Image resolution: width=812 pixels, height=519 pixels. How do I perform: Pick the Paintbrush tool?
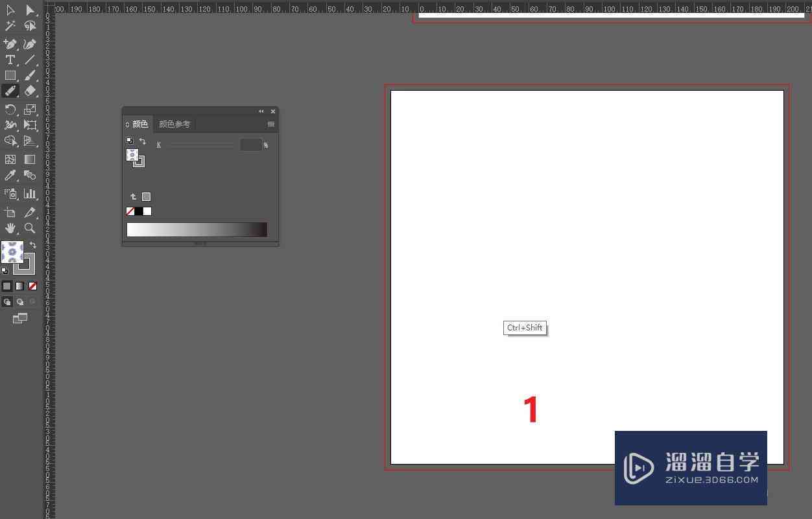(x=30, y=75)
